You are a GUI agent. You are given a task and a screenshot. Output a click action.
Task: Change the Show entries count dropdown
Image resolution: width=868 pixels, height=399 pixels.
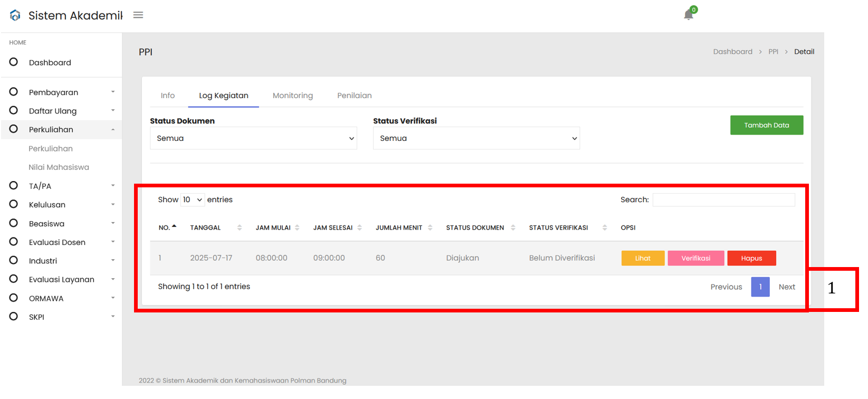coord(193,199)
